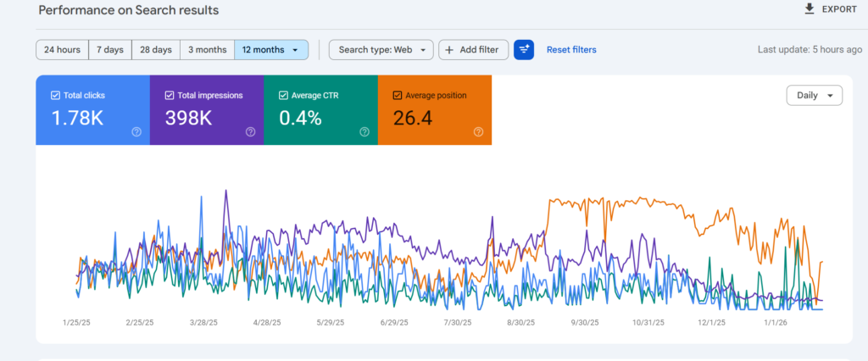Choose the 28 days date range
Image resolution: width=868 pixels, height=361 pixels.
click(156, 50)
